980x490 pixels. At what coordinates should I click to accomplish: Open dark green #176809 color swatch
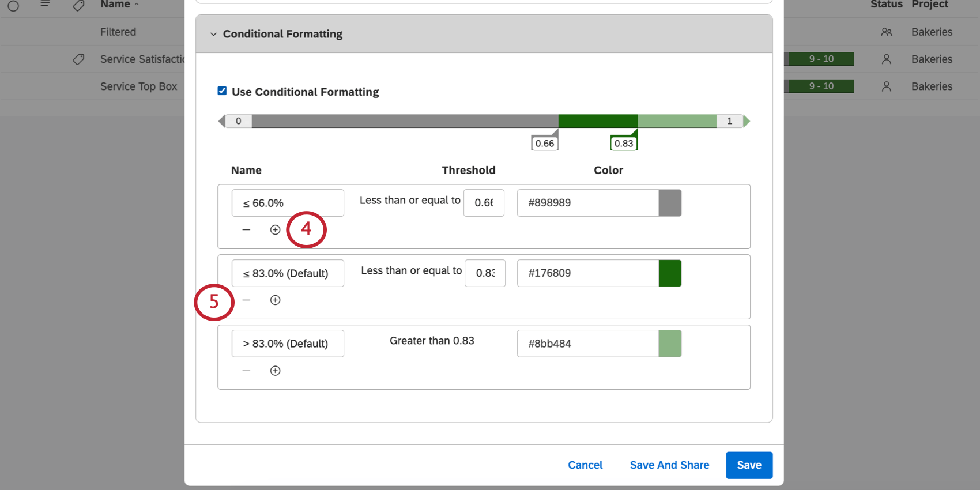coord(670,273)
